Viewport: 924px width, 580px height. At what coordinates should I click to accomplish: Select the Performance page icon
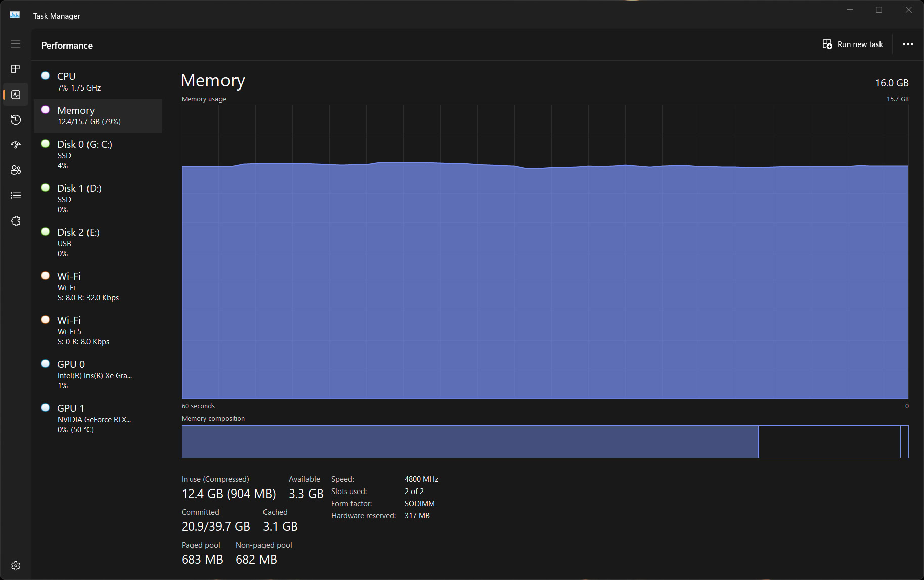(x=16, y=95)
